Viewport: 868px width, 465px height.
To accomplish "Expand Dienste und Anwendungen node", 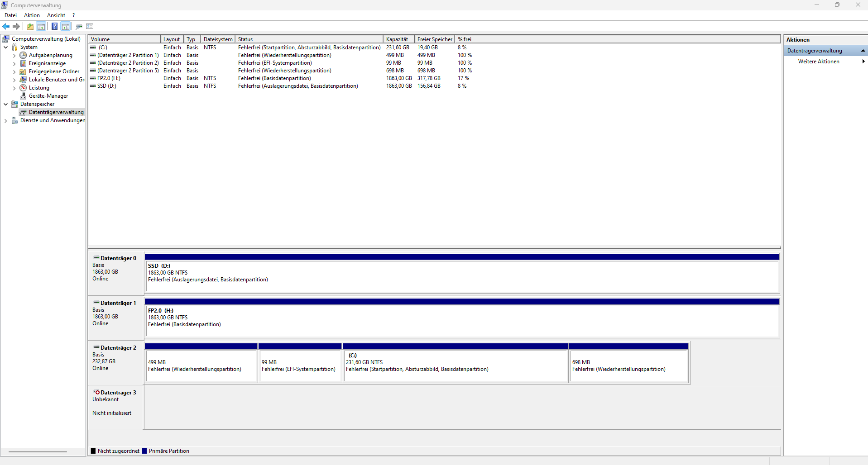I will 5,121.
